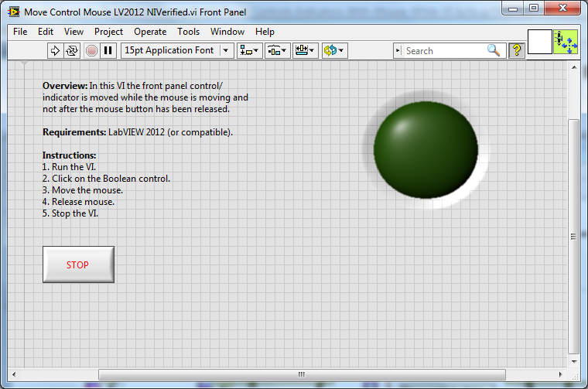This screenshot has height=389, width=588.
Task: Open the Align Objects menu
Action: point(249,50)
